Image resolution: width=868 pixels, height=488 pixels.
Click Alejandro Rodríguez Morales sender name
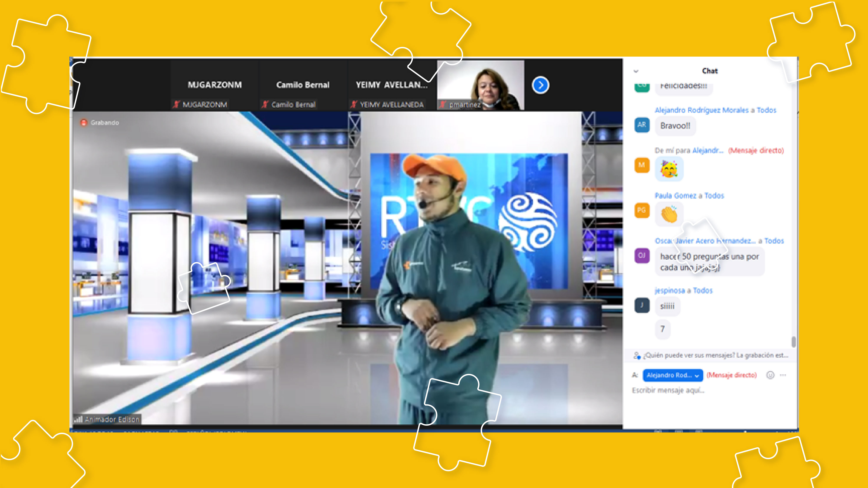[701, 110]
